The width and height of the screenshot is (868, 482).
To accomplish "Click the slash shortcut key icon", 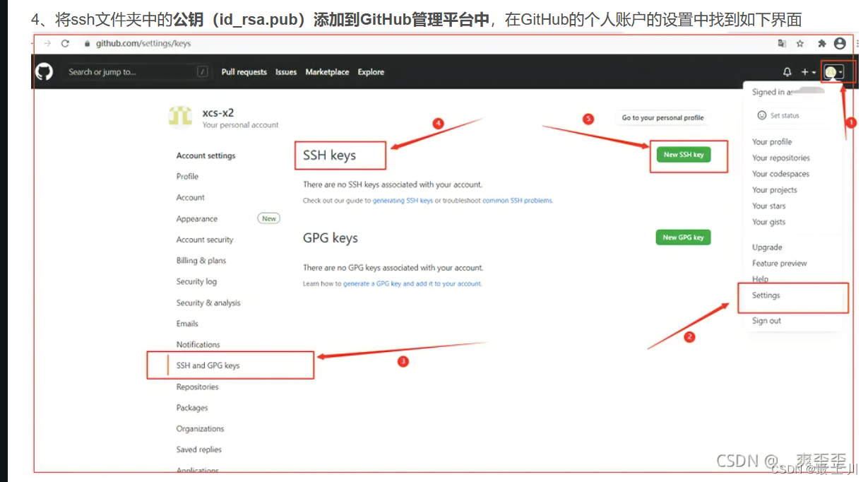I will point(202,72).
